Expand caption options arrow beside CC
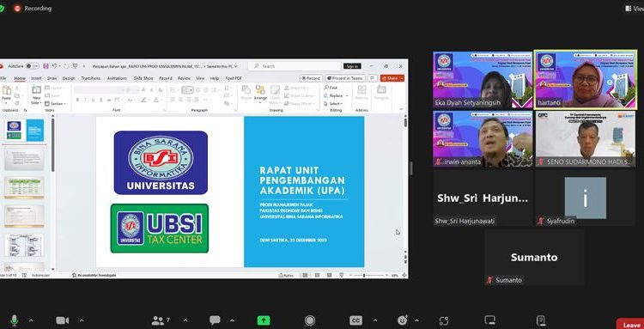Image resolution: width=644 pixels, height=329 pixels. pyautogui.click(x=374, y=320)
